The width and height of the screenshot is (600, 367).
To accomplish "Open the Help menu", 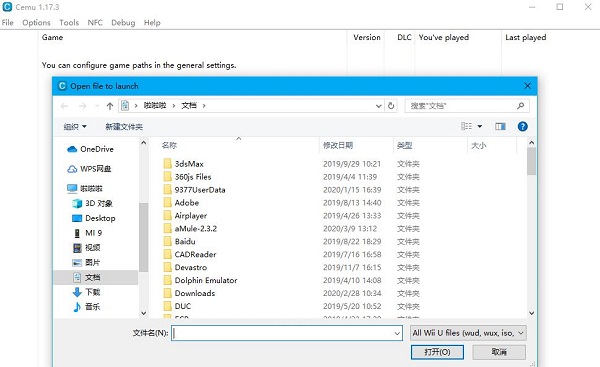I will tap(152, 23).
